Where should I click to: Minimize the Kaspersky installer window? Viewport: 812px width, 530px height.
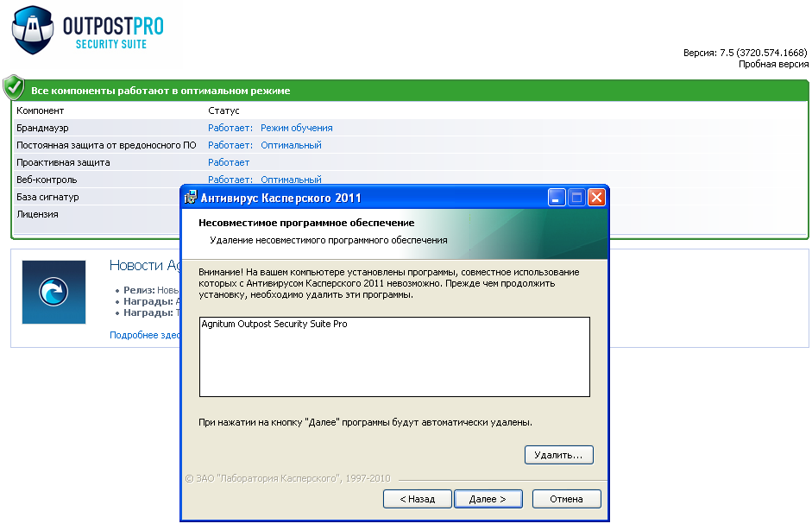point(557,197)
